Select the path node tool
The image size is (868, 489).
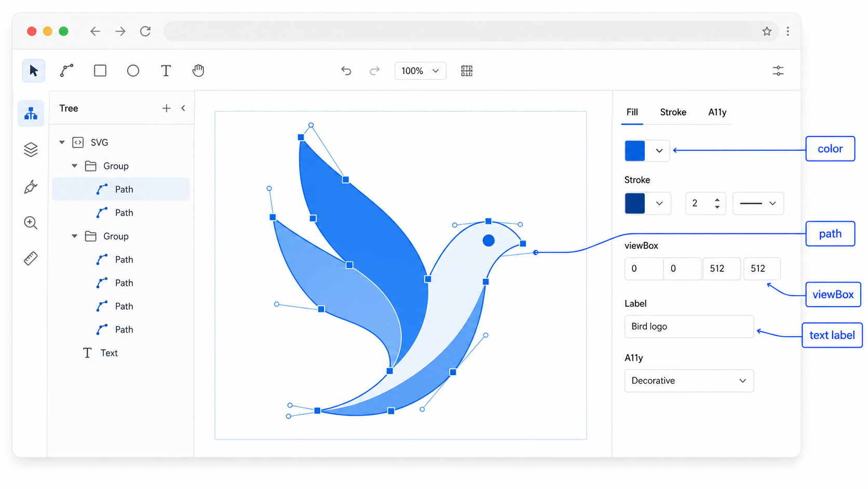67,71
